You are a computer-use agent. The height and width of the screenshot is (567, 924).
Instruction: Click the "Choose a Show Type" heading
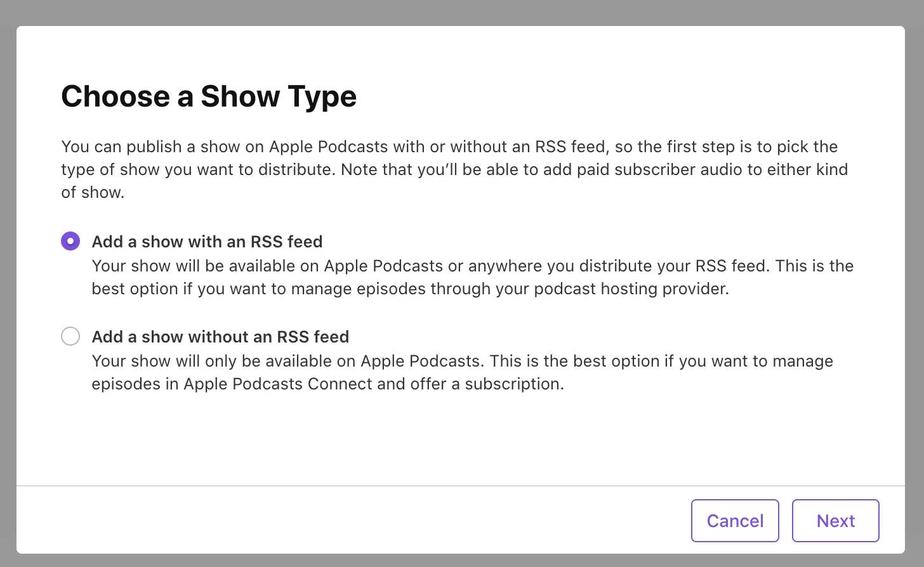point(209,96)
